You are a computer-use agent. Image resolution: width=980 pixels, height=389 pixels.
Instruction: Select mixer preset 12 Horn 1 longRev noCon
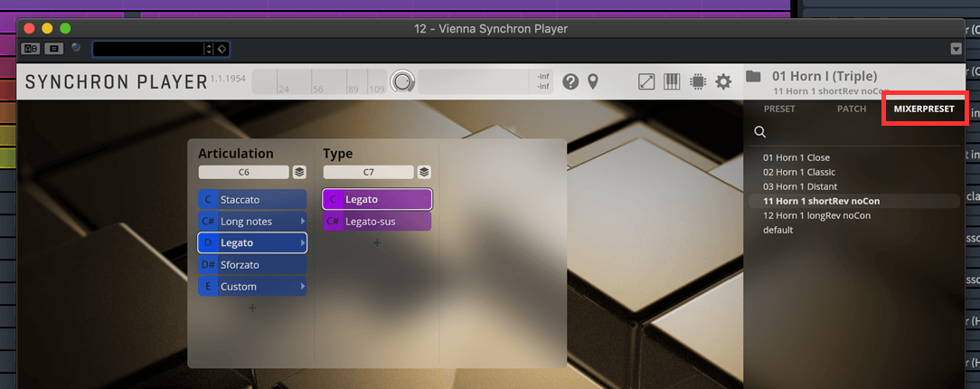(x=853, y=215)
